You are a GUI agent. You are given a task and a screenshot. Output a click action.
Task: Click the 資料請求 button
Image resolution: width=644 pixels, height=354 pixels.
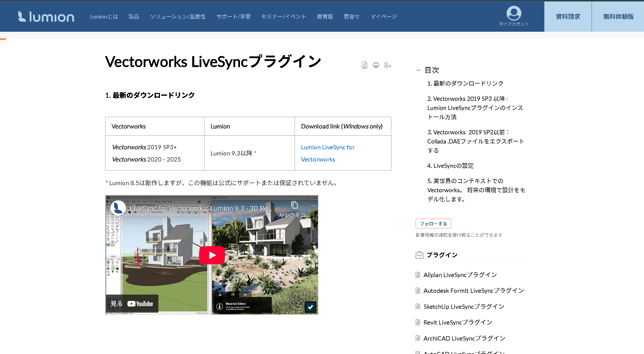click(568, 17)
